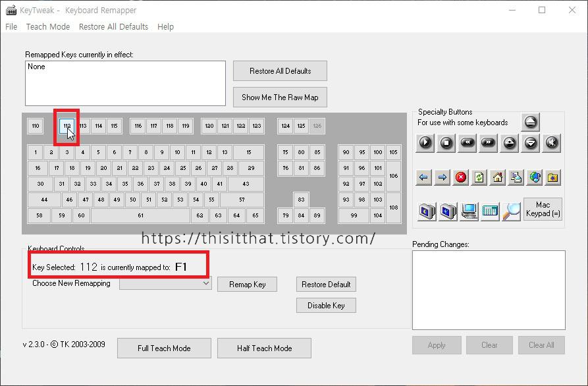588x386 pixels.
Task: Click the Clear All button
Action: [x=541, y=345]
